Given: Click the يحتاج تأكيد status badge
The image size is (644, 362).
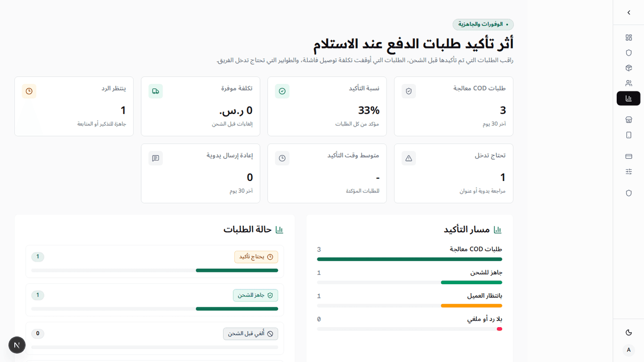Looking at the screenshot, I should (256, 257).
